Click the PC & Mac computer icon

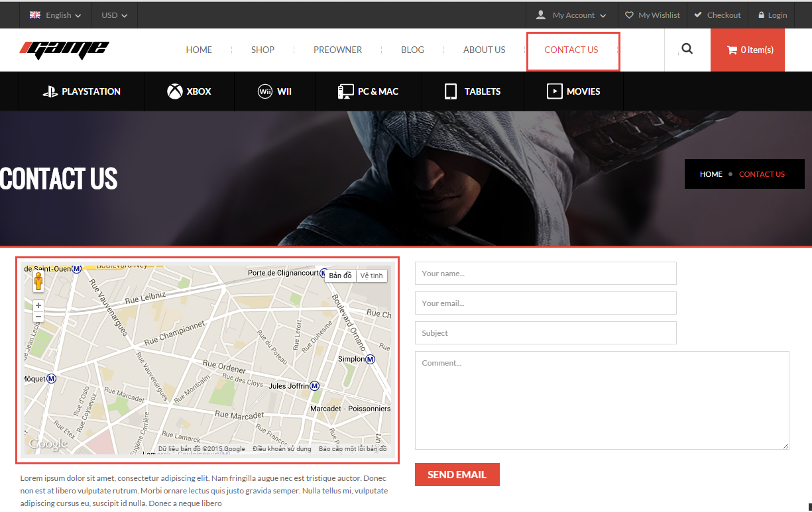click(x=345, y=91)
